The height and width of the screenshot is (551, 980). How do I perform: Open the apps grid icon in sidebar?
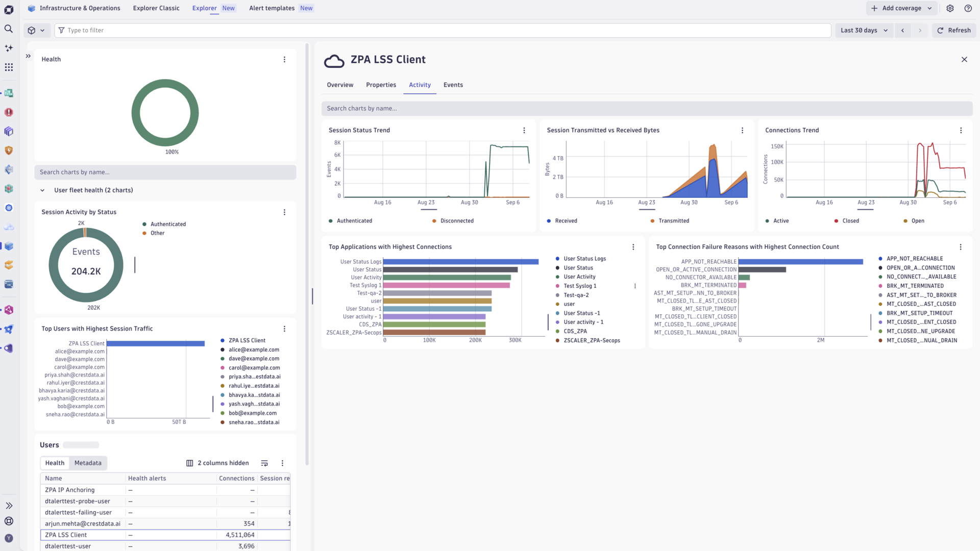(9, 67)
